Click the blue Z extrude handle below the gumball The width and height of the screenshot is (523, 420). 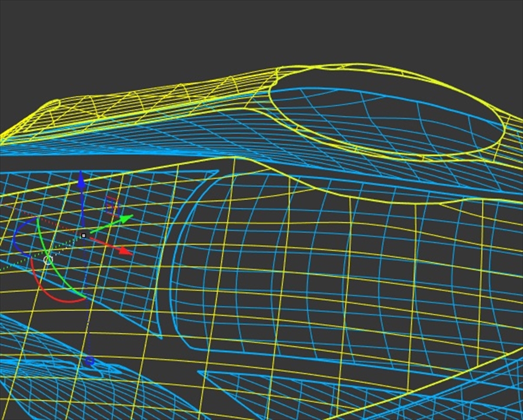[89, 360]
